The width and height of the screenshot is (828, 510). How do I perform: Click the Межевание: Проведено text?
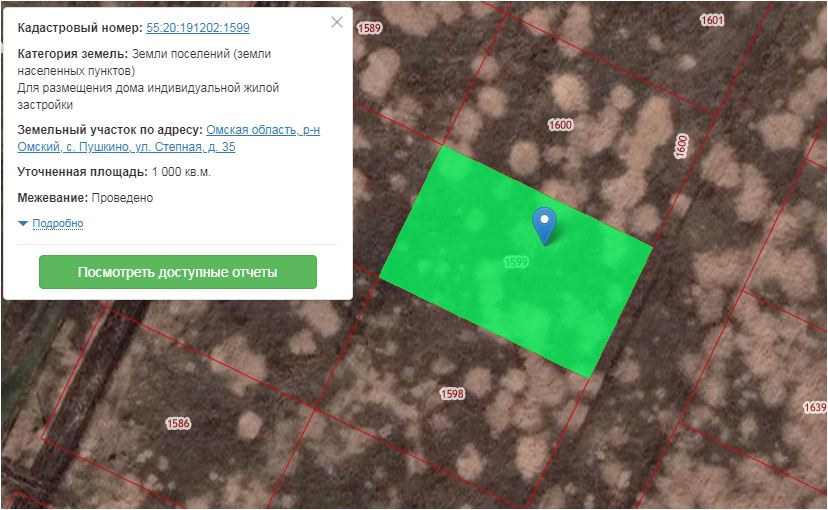pos(85,198)
